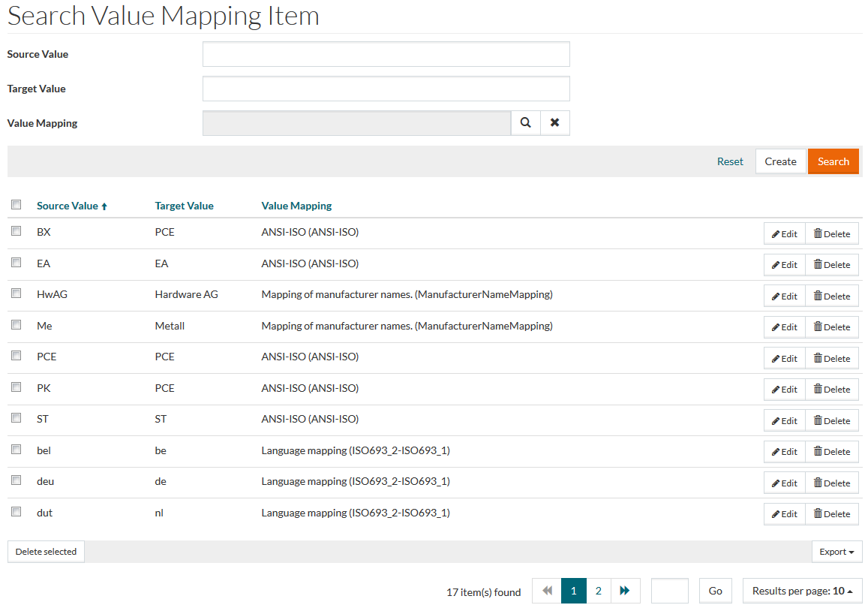Image resolution: width=868 pixels, height=605 pixels.
Task: Clear Value Mapping with the X icon
Action: tap(555, 123)
